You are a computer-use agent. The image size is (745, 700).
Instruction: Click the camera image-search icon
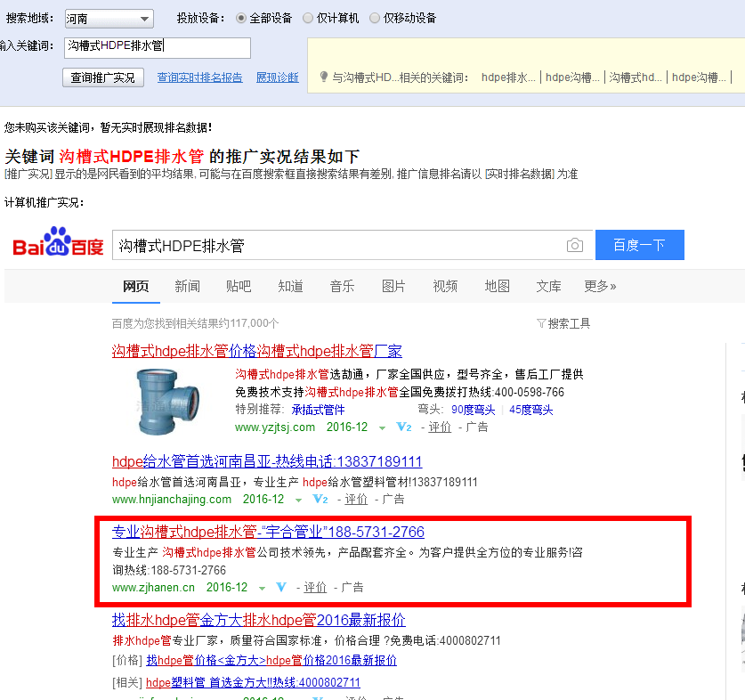(574, 245)
